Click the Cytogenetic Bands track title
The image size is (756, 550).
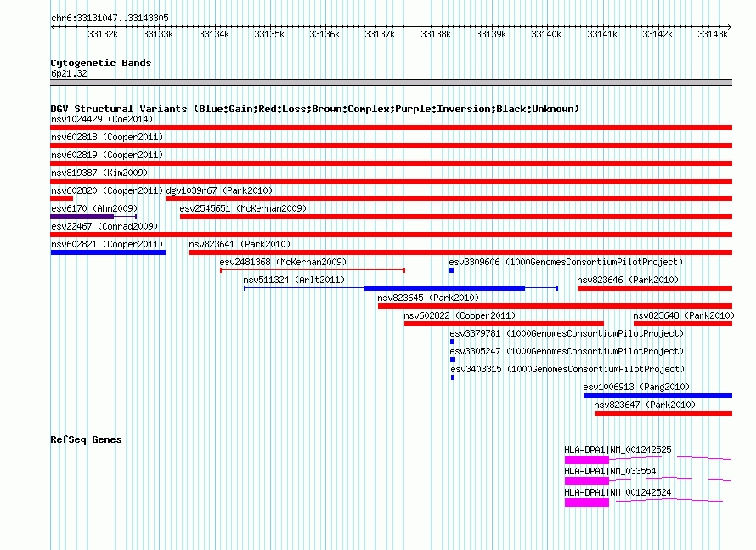[x=101, y=63]
